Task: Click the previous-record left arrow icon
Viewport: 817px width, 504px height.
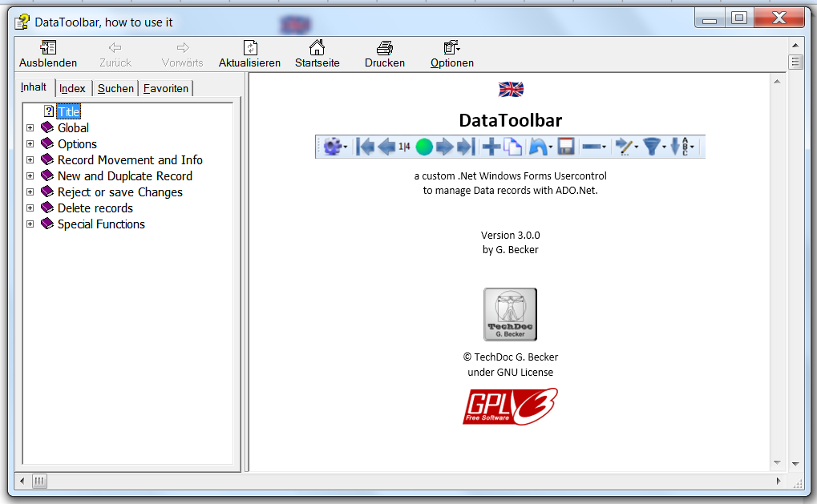Action: coord(386,147)
